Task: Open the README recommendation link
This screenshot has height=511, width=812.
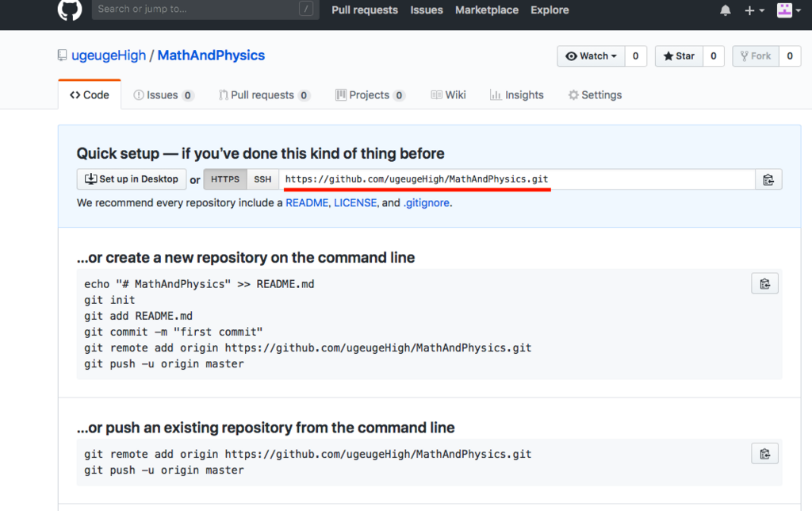Action: [x=307, y=202]
